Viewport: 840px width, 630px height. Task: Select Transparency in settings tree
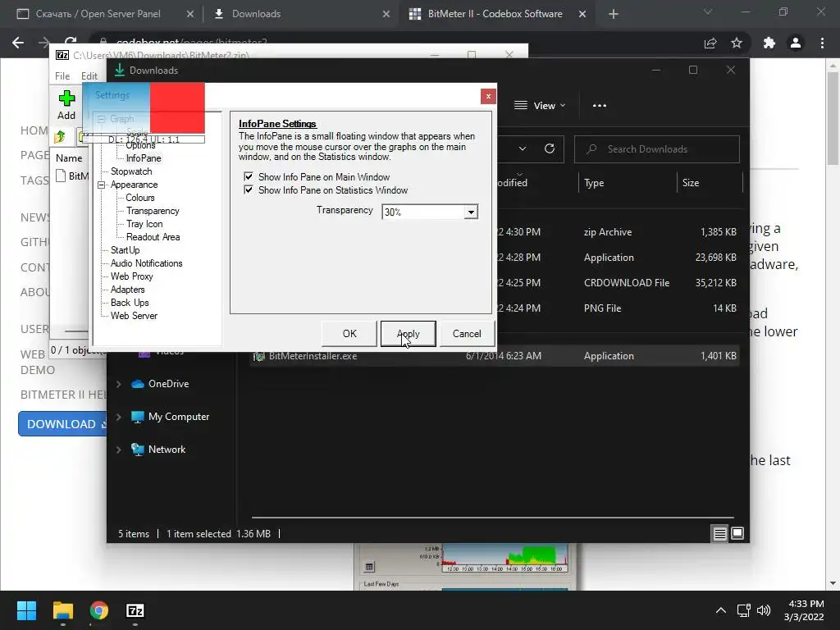(153, 211)
